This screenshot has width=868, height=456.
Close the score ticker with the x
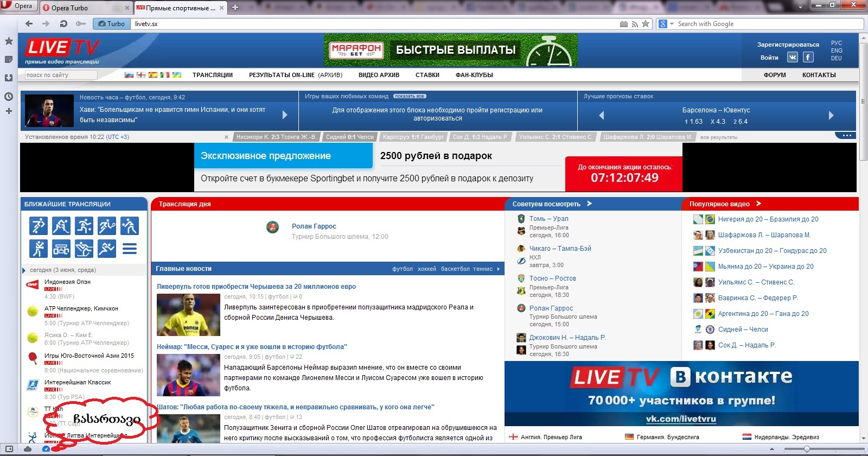[226, 137]
